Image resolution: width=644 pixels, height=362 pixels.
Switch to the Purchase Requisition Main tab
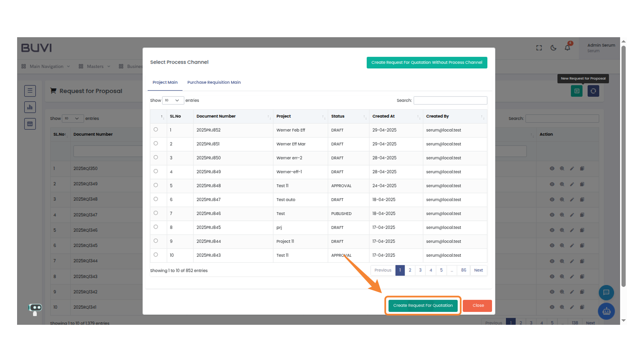pos(214,82)
